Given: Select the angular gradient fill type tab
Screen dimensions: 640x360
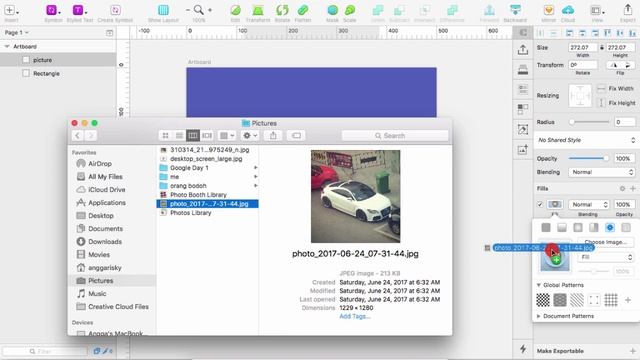Looking at the screenshot, I should click(x=594, y=228).
